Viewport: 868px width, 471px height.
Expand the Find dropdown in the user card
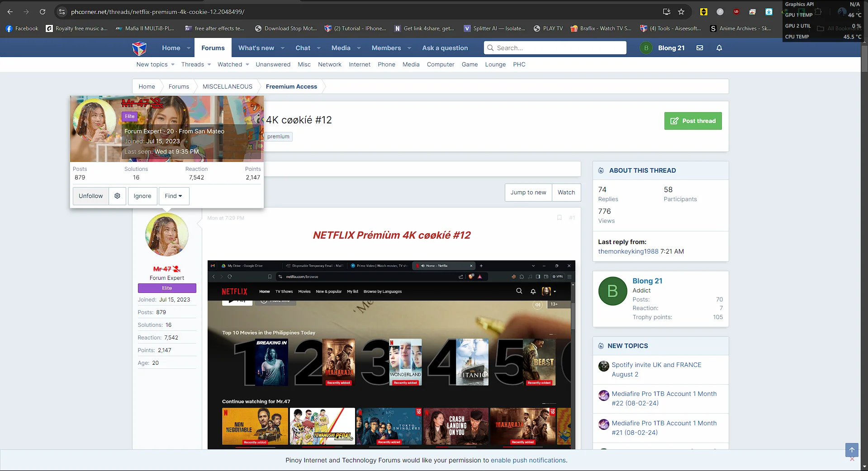click(x=174, y=196)
